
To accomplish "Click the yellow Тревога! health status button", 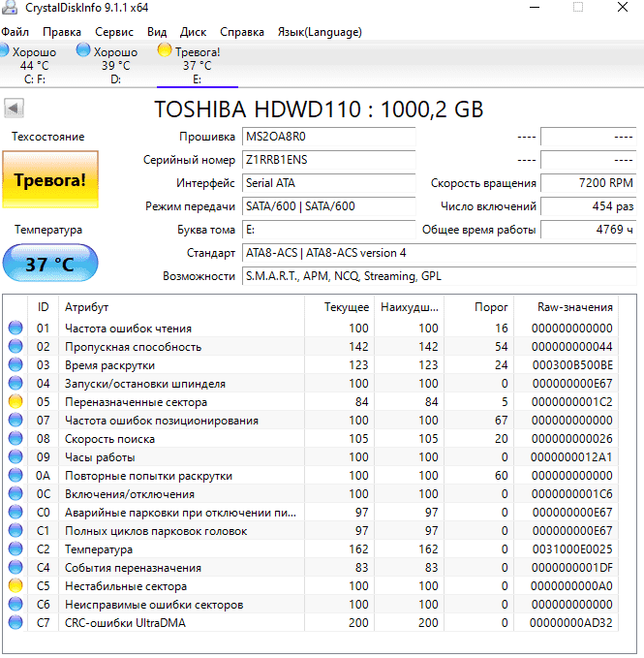I will pos(48,180).
